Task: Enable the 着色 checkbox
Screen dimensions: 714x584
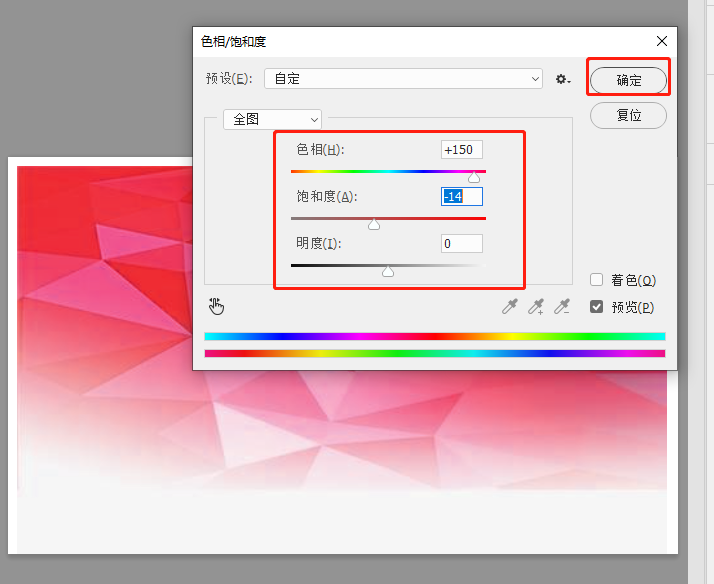Action: (597, 279)
